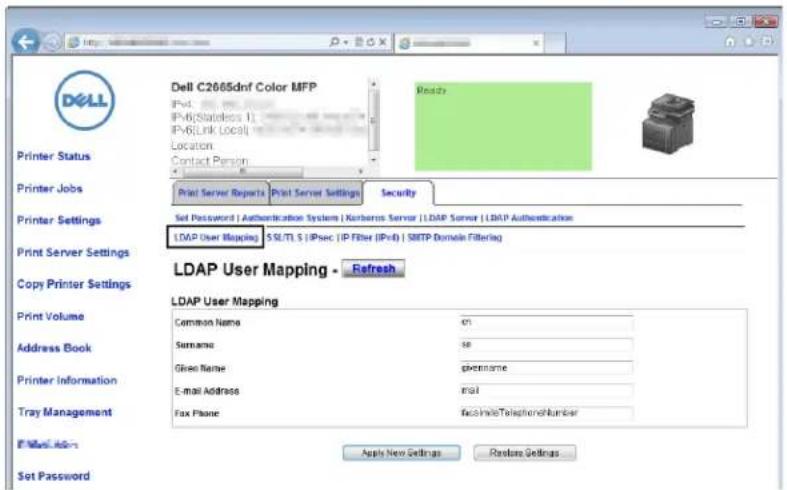Open Print Server Settings in sidebar
The width and height of the screenshot is (787, 490).
tap(73, 253)
